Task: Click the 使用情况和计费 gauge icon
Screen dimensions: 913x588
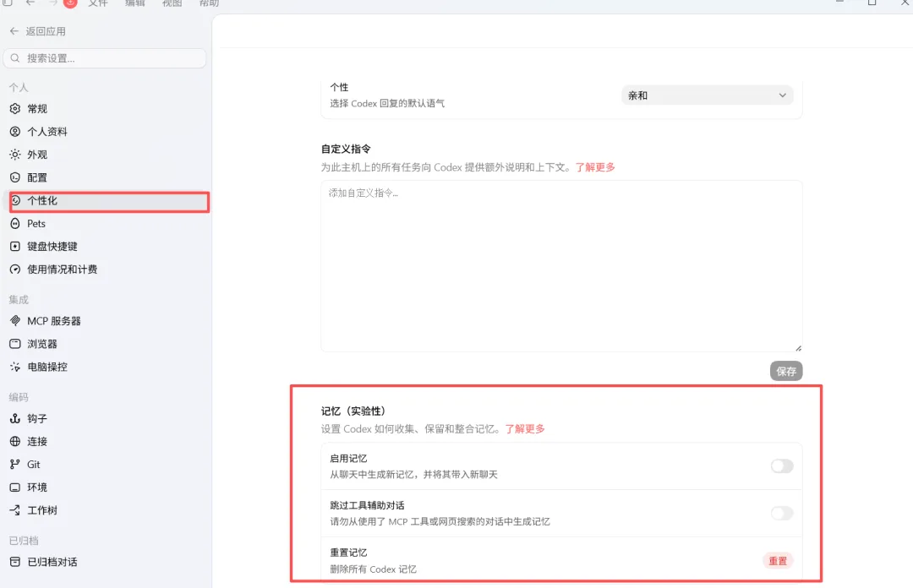Action: point(15,269)
